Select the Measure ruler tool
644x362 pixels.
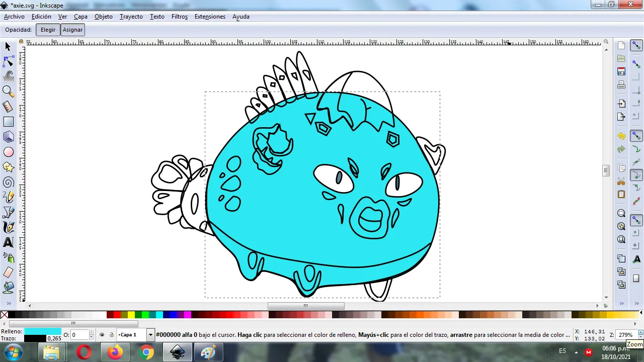[x=8, y=107]
